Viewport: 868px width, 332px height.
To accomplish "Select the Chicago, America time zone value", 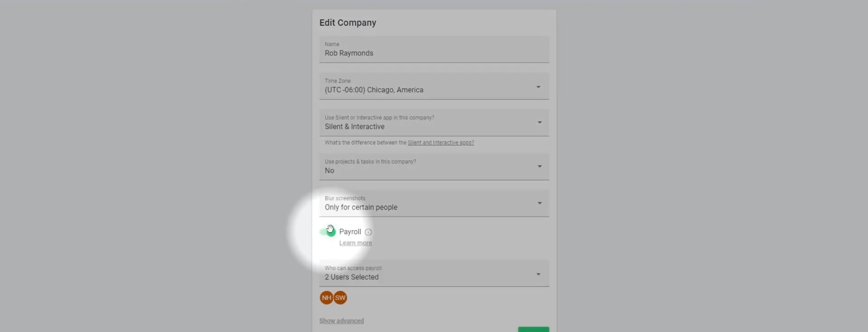I will (x=374, y=90).
